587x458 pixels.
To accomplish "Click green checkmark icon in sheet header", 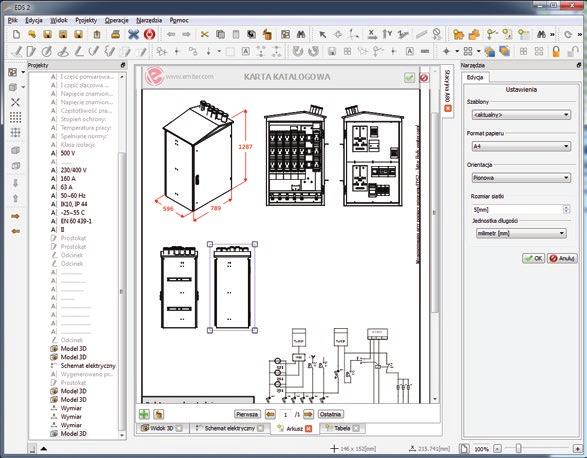I will tap(410, 78).
